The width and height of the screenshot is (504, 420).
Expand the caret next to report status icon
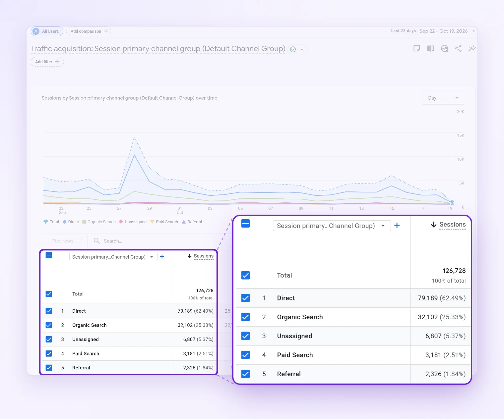(x=302, y=49)
